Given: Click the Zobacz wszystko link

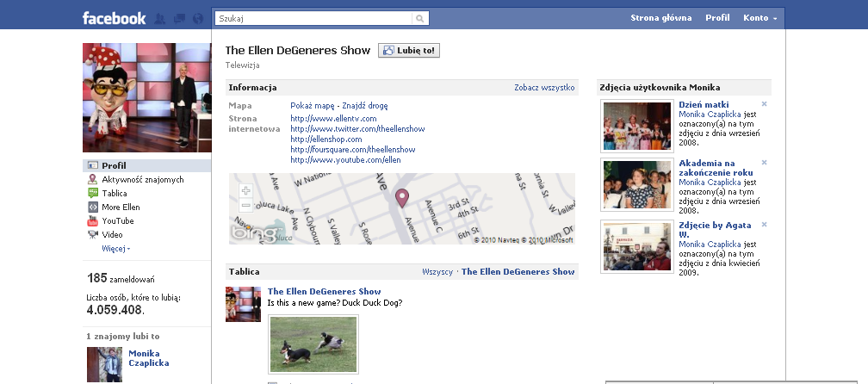Looking at the screenshot, I should pos(544,88).
